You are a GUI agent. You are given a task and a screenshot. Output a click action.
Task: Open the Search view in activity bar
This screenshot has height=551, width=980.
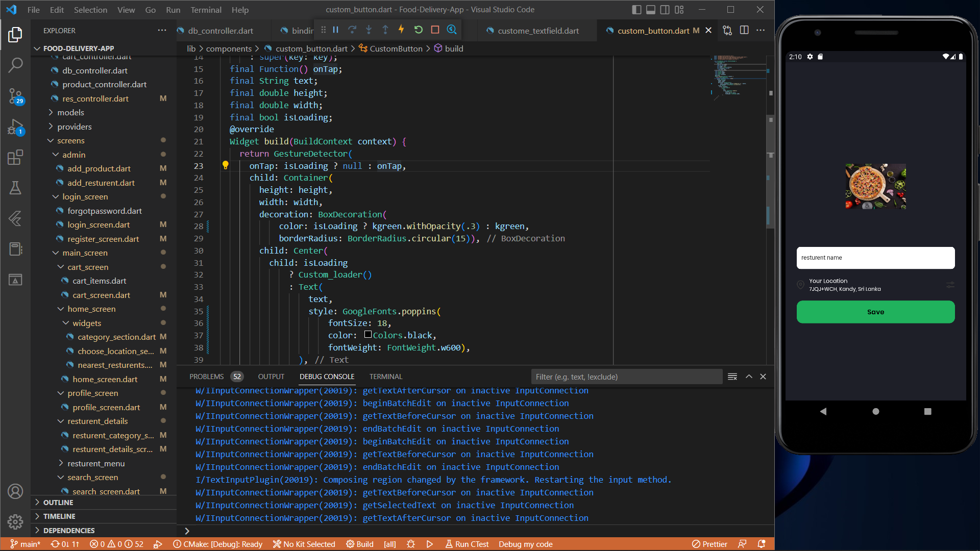pyautogui.click(x=15, y=65)
